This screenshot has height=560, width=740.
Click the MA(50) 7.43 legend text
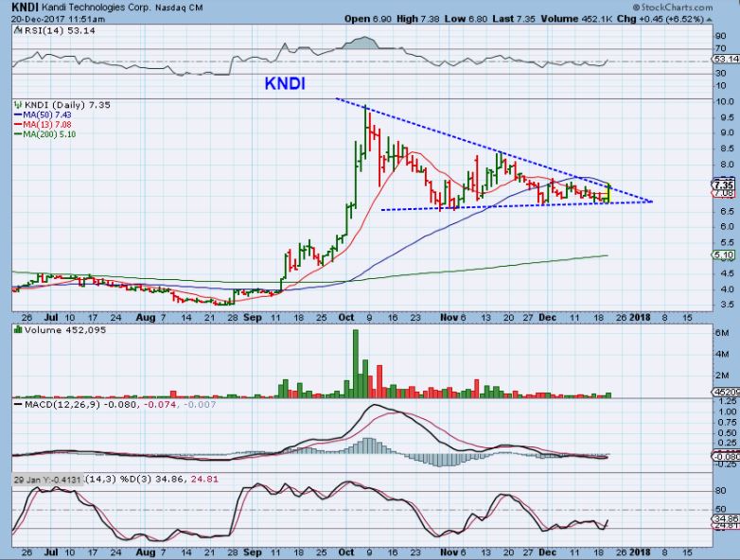[47, 115]
